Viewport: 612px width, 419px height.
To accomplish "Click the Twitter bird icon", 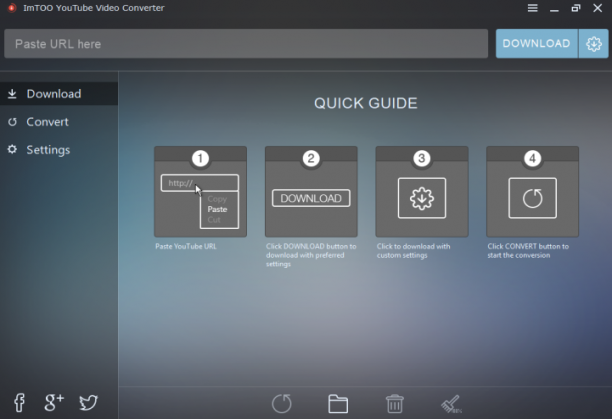I will tap(88, 403).
